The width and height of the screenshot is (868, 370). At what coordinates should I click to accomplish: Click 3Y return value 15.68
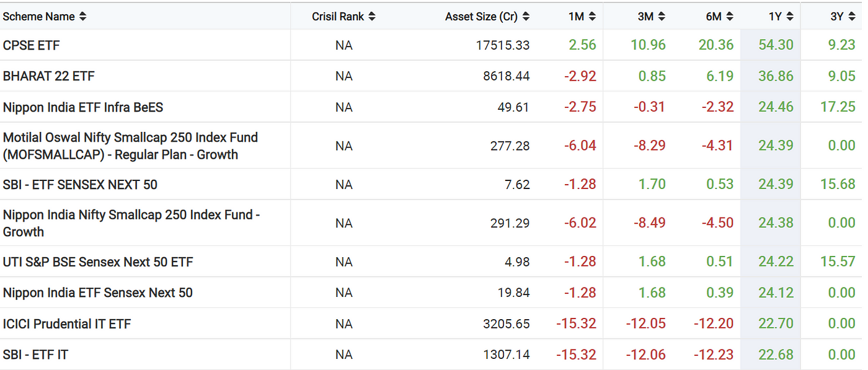pyautogui.click(x=838, y=185)
